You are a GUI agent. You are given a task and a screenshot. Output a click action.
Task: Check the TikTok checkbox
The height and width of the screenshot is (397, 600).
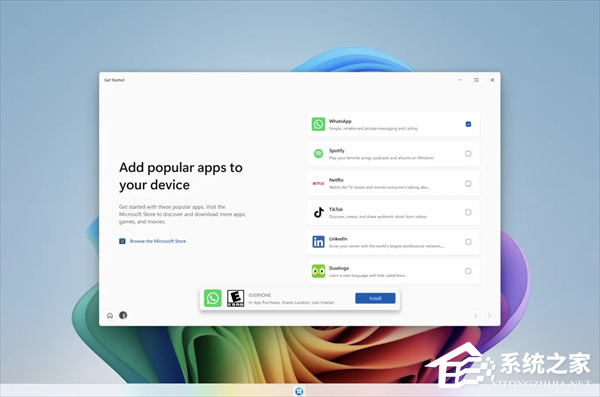click(468, 212)
